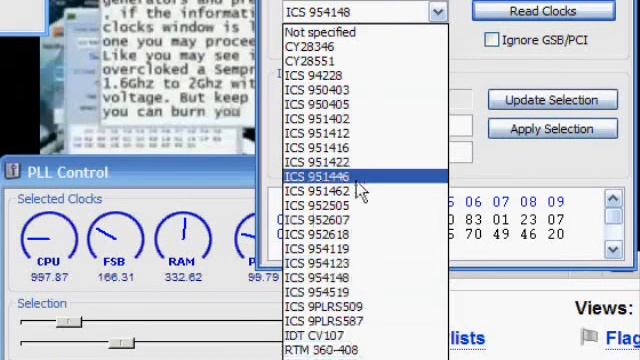
Task: Click the first input field left of Update Selection
Action: pyautogui.click(x=460, y=99)
